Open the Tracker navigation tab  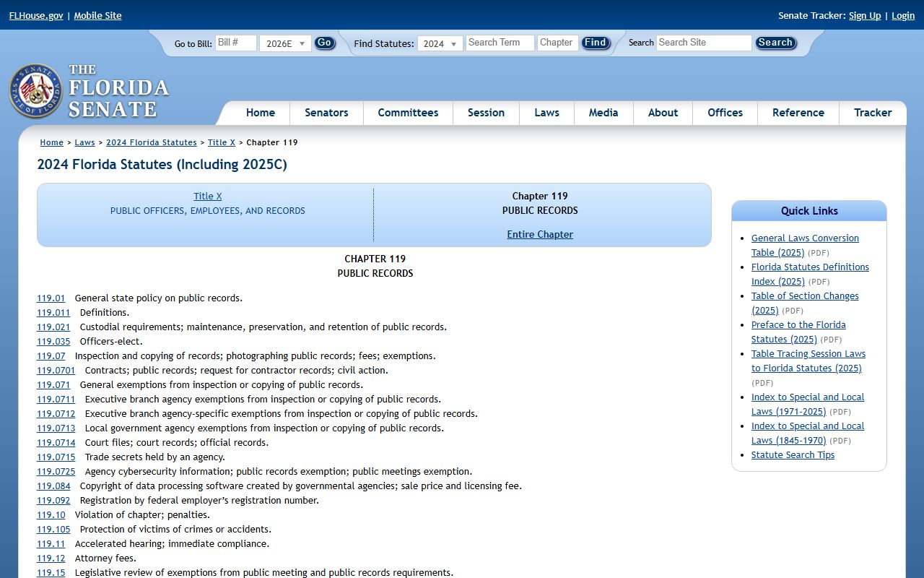click(873, 113)
